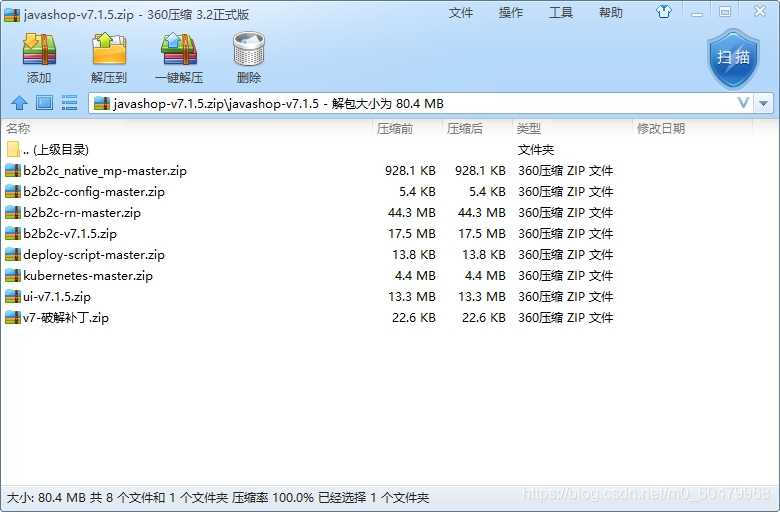Click the archive icon of b2b2c-rn-master.zip
This screenshot has width=780, height=512.
[x=12, y=212]
